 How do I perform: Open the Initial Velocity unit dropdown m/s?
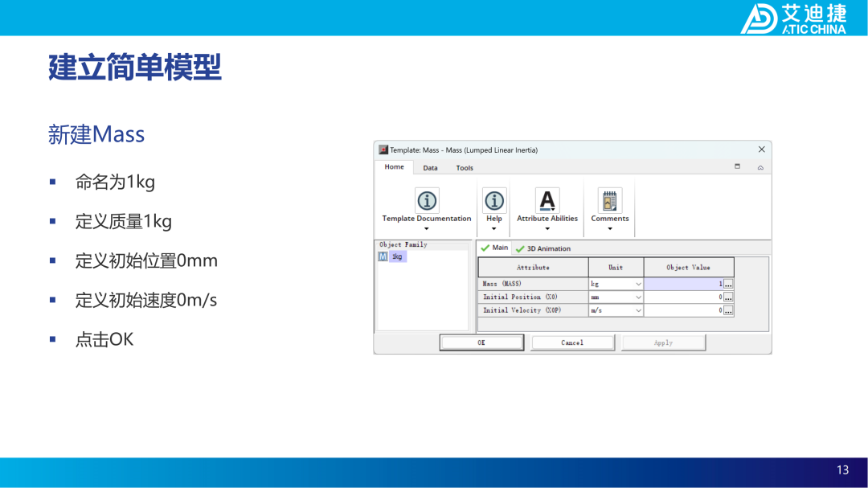[x=616, y=310]
